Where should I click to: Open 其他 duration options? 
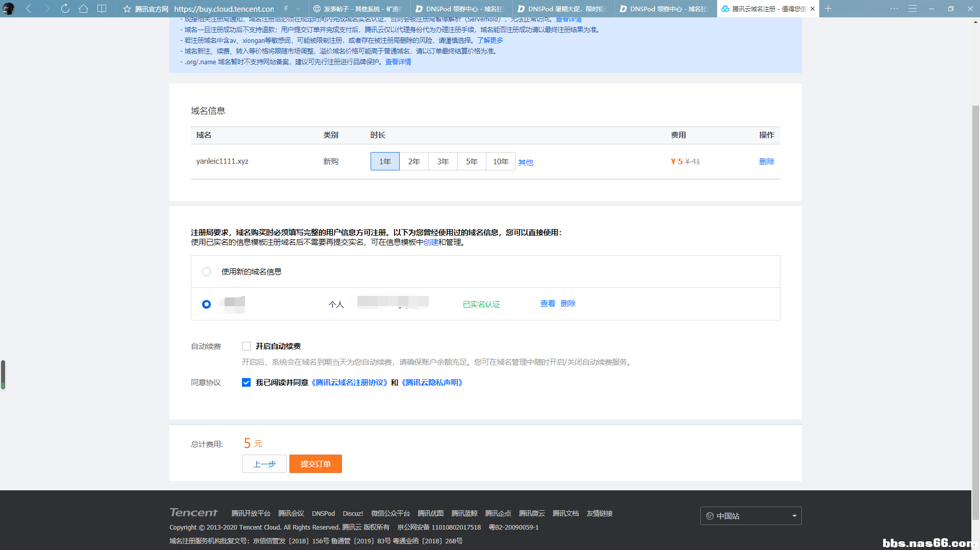[526, 162]
